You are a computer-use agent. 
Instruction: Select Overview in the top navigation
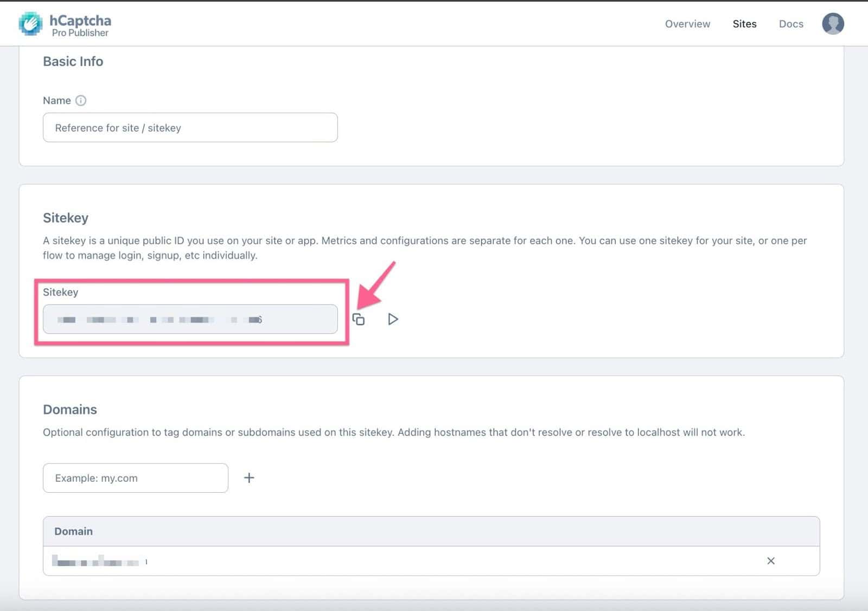pos(687,23)
